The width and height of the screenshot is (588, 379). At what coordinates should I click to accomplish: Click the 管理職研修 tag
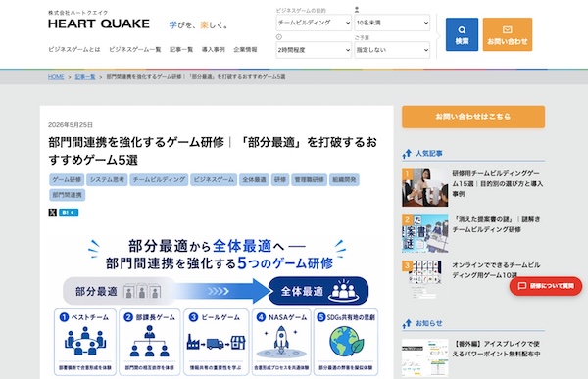[310, 179]
